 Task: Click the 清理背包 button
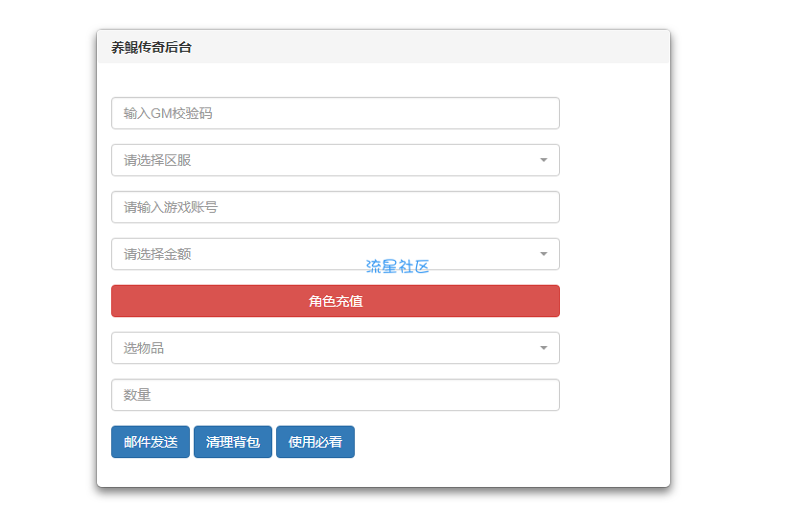(x=233, y=442)
